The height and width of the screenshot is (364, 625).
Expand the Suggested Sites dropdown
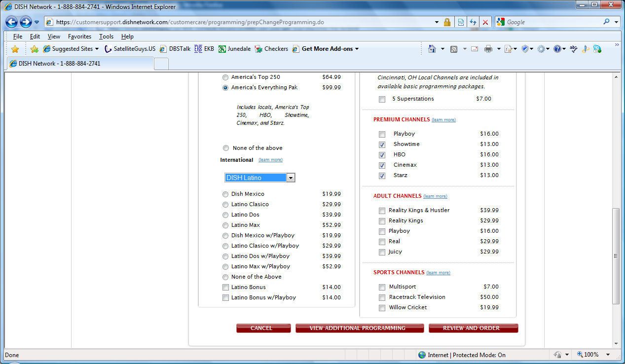[97, 49]
